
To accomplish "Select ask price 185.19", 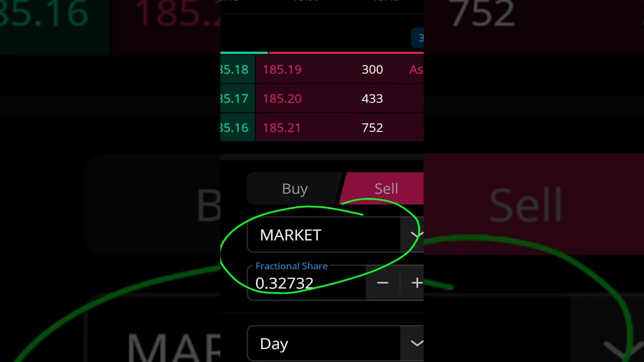I will pyautogui.click(x=282, y=69).
